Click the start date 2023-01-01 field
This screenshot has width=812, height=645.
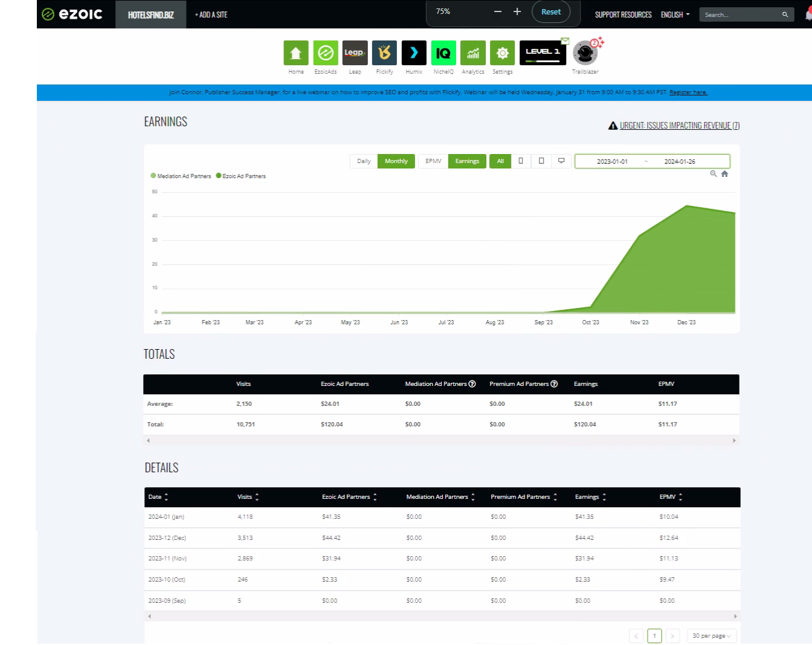612,161
